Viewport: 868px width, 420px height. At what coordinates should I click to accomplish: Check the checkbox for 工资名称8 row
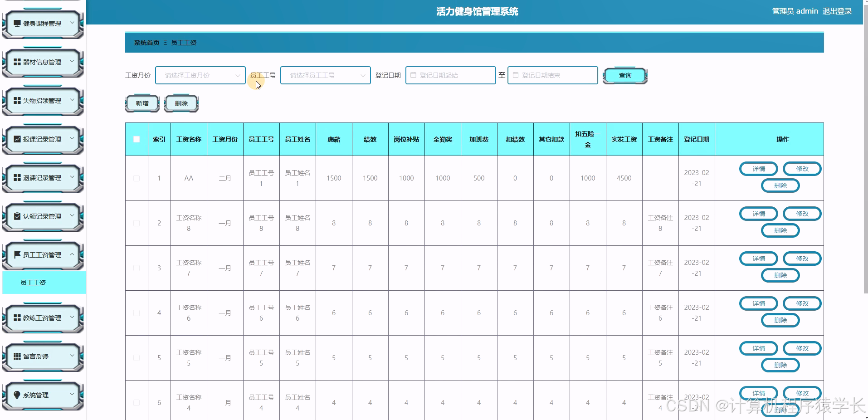tap(137, 223)
